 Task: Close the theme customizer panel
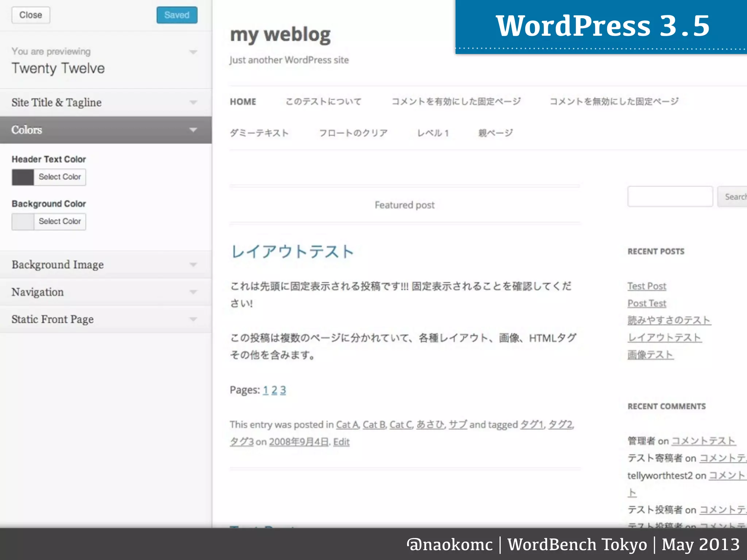[31, 15]
